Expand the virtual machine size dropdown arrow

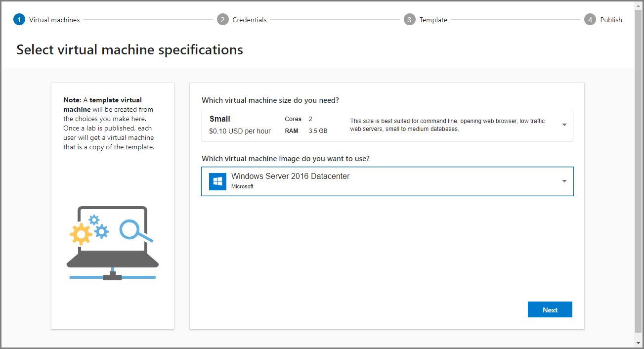coord(564,125)
